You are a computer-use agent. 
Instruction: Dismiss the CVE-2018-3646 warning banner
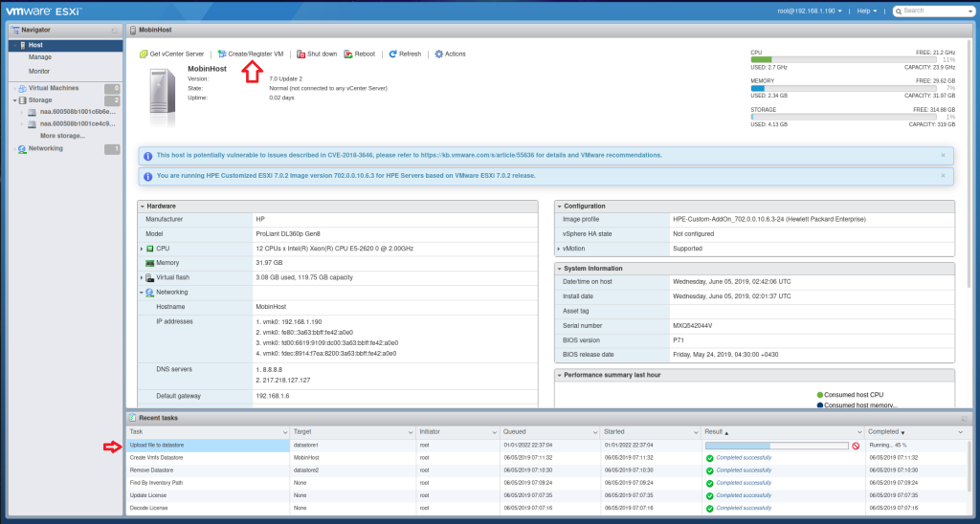943,155
